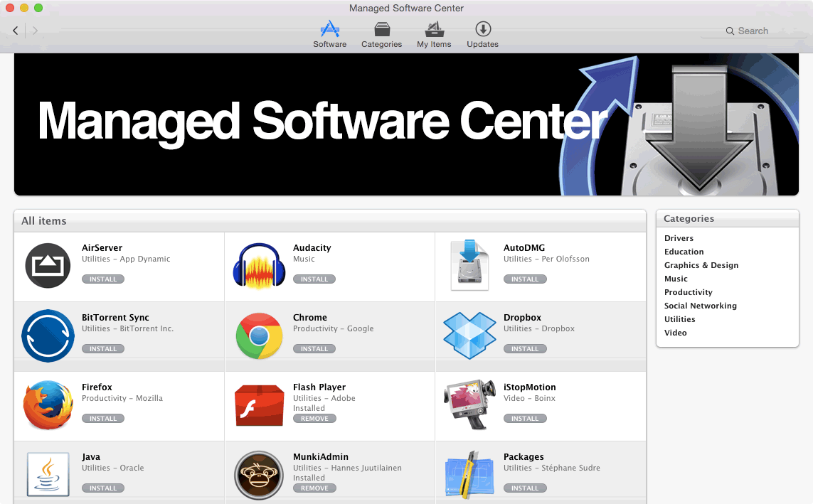Screen dimensions: 813x504
Task: Open the Audacity headphones icon
Action: pos(259,266)
